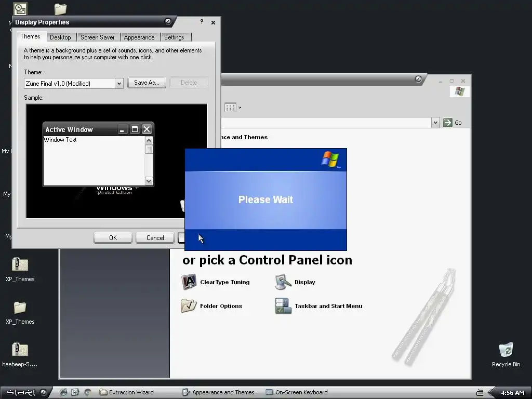532x399 pixels.
Task: Click the keyboard icon in system tray
Action: 480,393
